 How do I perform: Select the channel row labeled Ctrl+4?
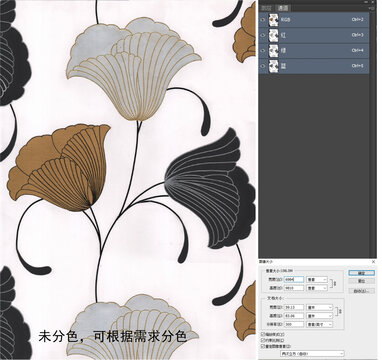click(314, 51)
